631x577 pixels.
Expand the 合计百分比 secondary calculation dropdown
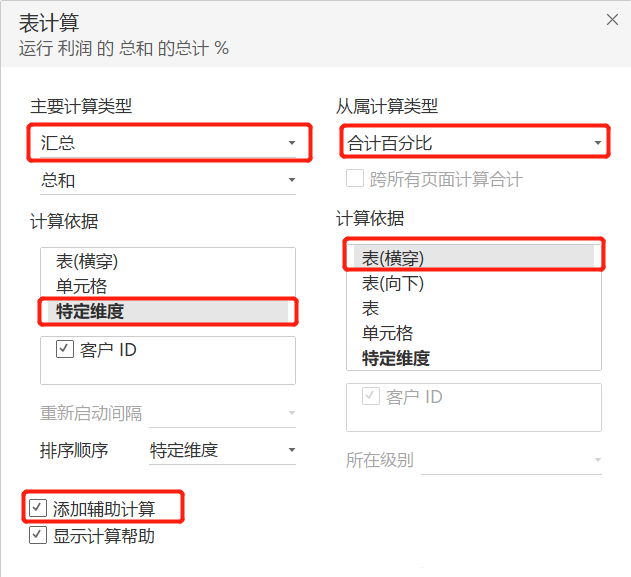pyautogui.click(x=474, y=142)
